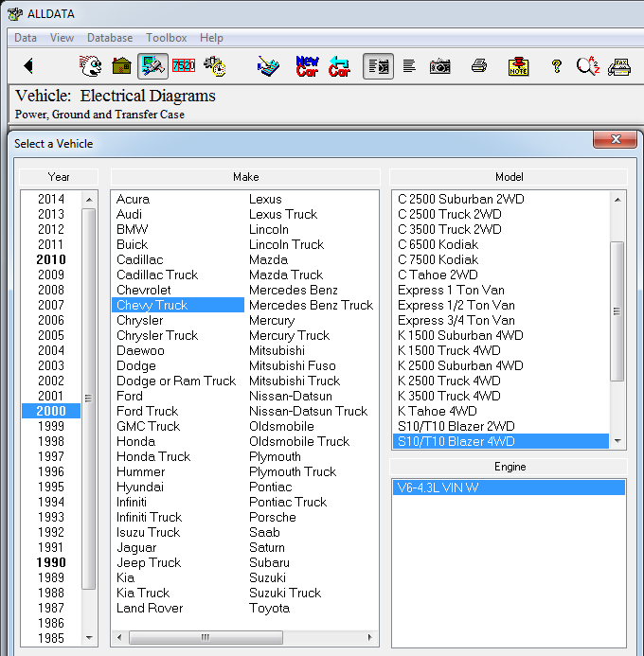
Task: Open the gears and clock labor icon
Action: tap(215, 66)
